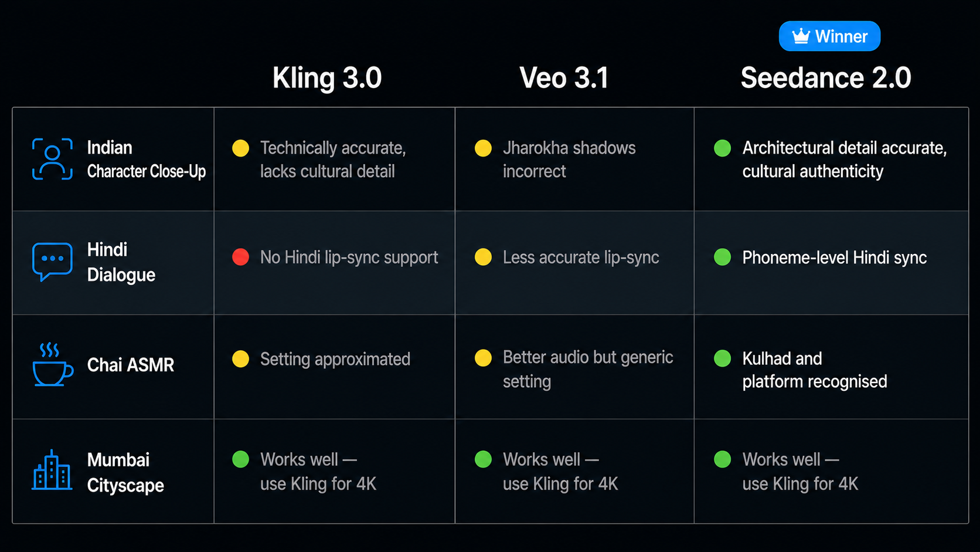Image resolution: width=980 pixels, height=552 pixels.
Task: Click Better audio but generic setting text
Action: 588,370
